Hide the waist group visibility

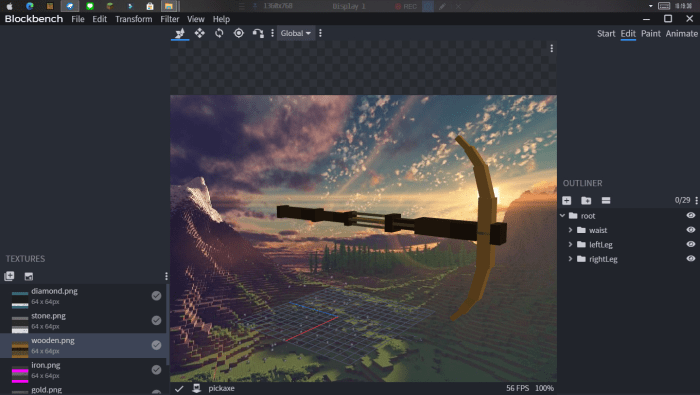[691, 230]
